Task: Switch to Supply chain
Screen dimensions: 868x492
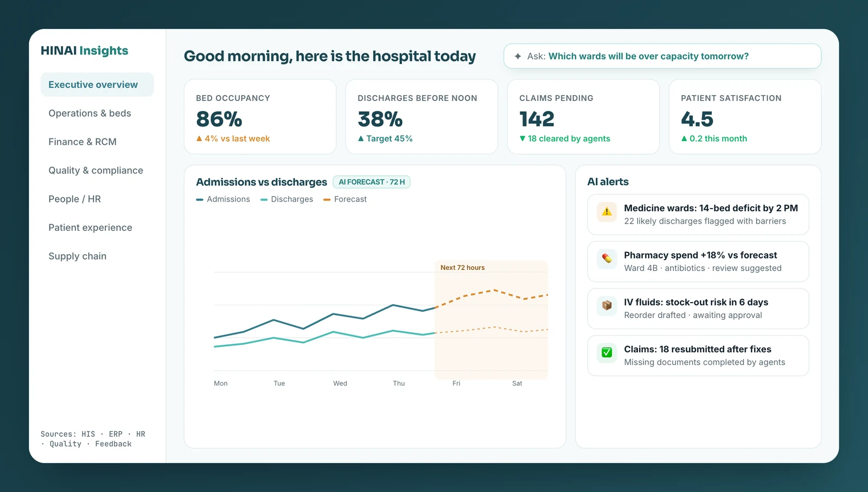Action: click(97, 256)
